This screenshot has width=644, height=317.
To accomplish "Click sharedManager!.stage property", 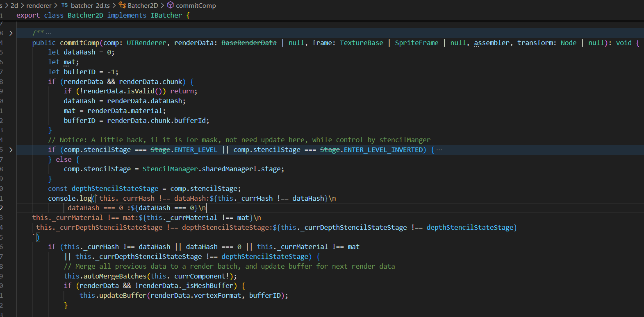I will point(241,169).
